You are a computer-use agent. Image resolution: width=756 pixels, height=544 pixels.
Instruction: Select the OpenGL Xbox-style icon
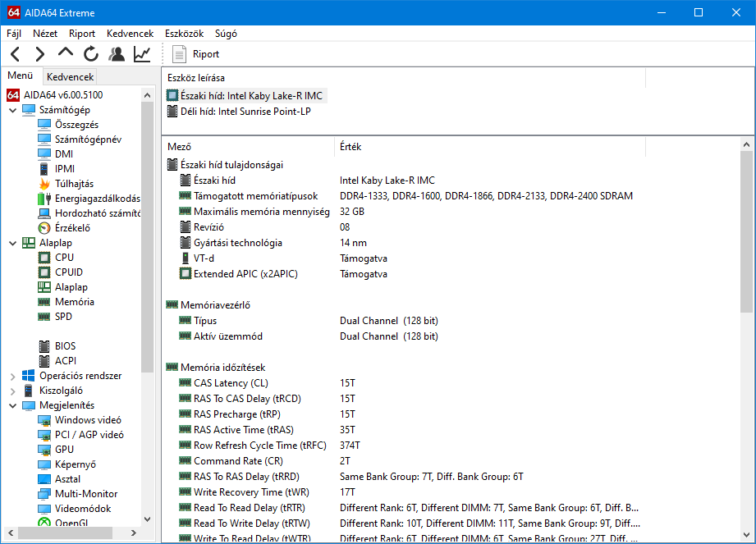tap(44, 523)
